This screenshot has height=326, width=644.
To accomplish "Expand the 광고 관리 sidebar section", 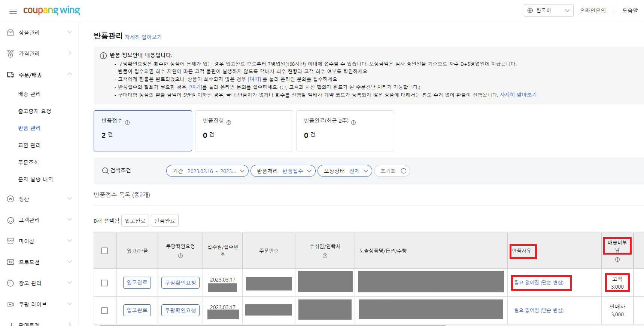I will click(x=70, y=283).
